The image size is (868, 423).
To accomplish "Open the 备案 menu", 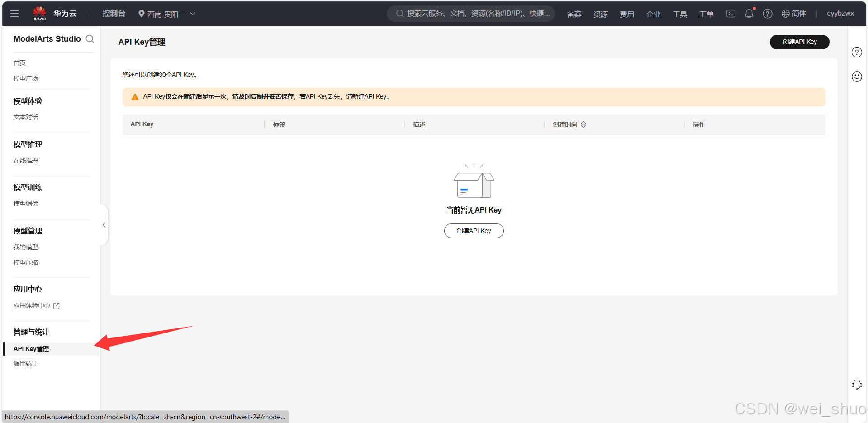I will tap(574, 14).
